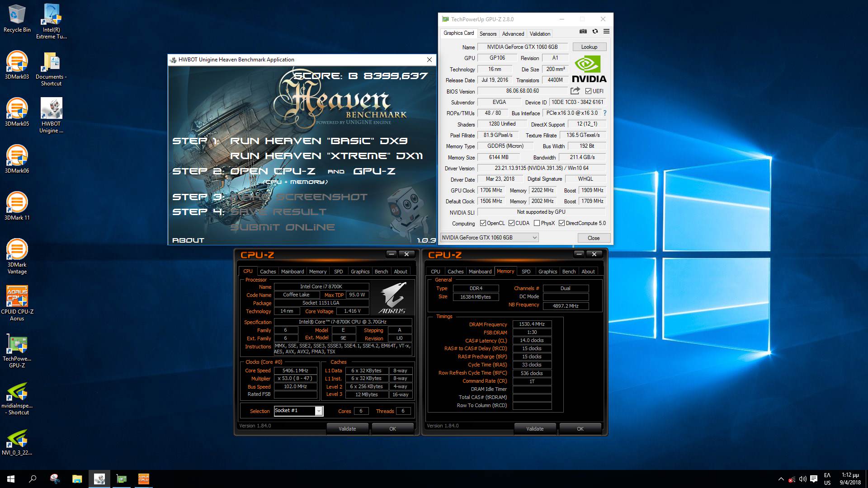Open Intel Extreme Tuning Utility desktop icon
Image resolution: width=868 pixels, height=488 pixels.
tap(51, 21)
